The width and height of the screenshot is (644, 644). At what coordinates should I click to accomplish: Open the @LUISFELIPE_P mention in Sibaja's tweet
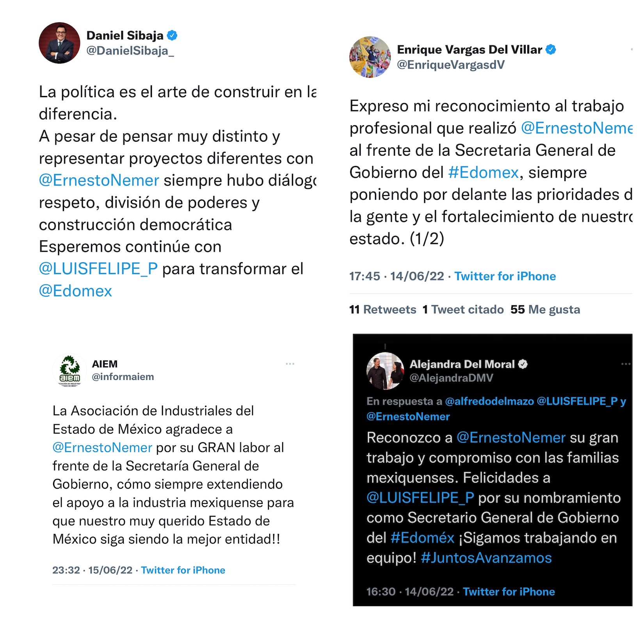click(98, 269)
